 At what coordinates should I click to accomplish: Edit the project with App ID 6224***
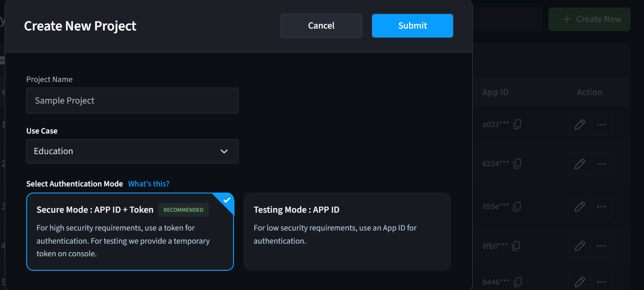pos(579,164)
